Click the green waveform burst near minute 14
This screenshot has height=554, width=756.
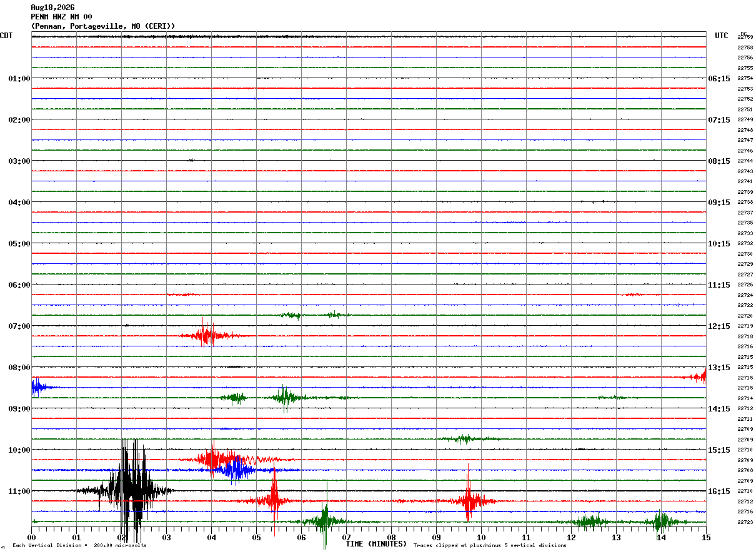click(x=662, y=521)
